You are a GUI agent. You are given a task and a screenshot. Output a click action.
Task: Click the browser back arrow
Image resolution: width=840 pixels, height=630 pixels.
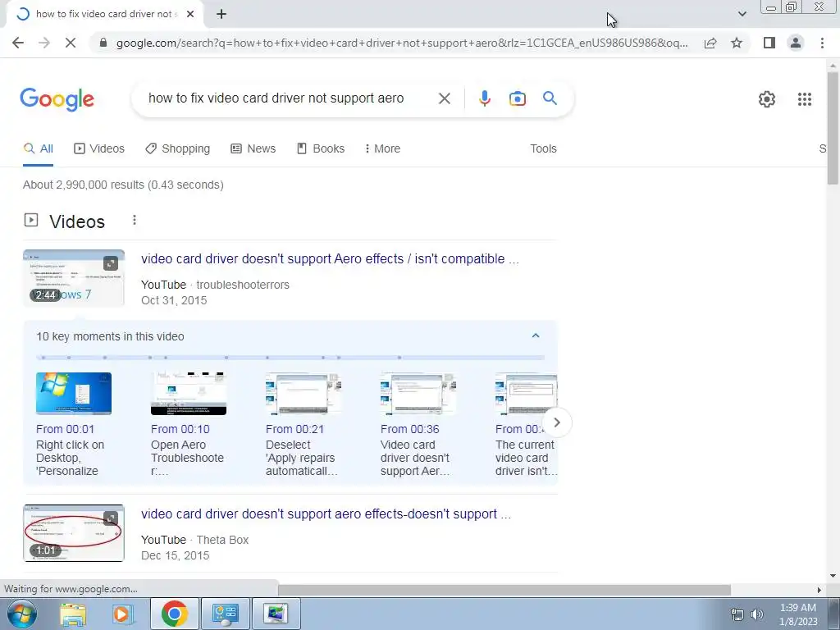tap(18, 43)
